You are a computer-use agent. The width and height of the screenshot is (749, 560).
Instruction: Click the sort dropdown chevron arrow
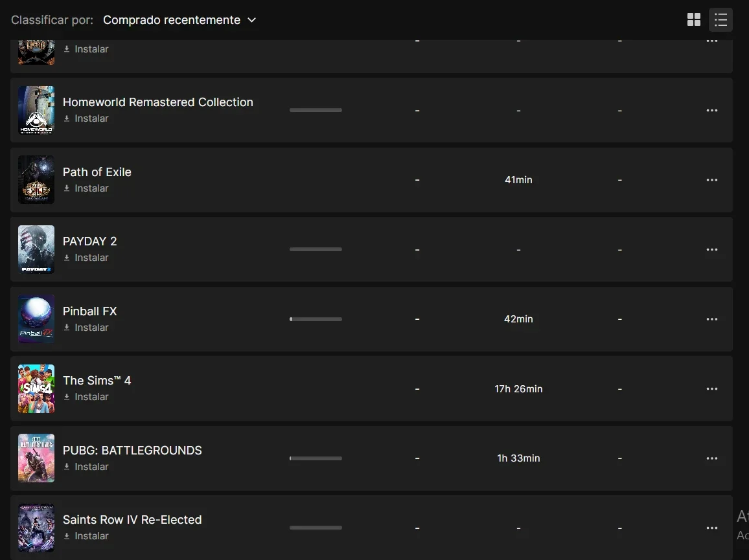pyautogui.click(x=252, y=20)
